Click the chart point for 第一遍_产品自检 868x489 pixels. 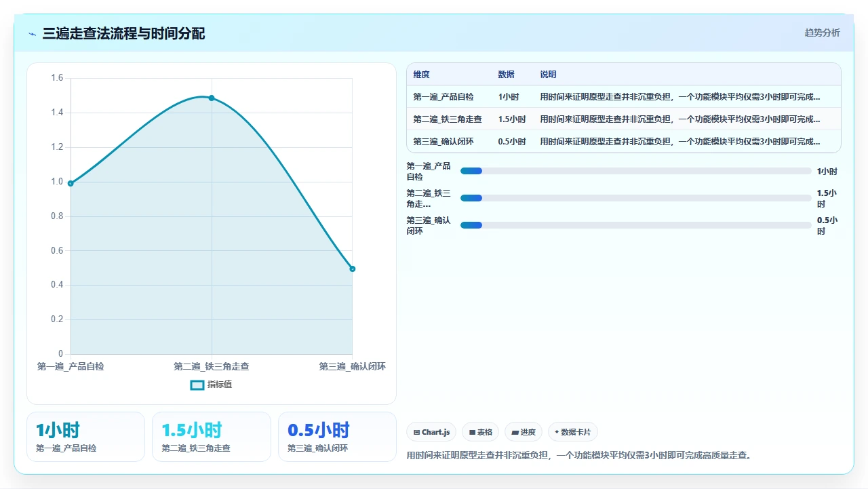click(71, 183)
